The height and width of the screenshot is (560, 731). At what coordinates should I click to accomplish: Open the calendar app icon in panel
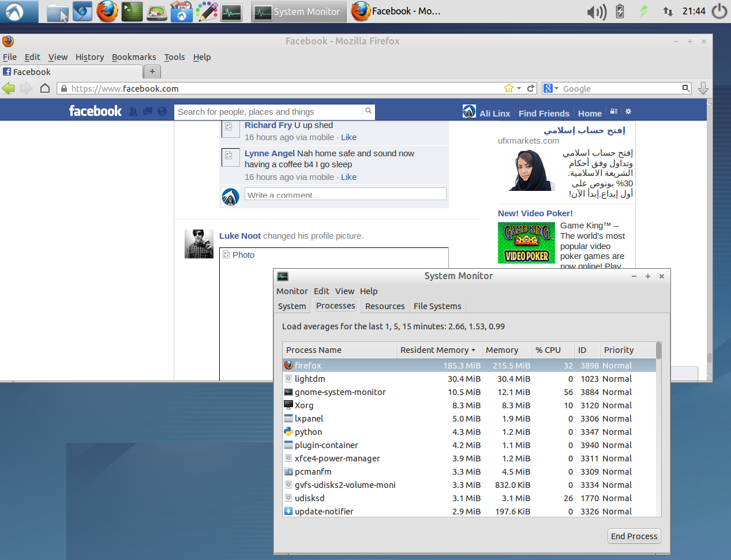coord(181,12)
